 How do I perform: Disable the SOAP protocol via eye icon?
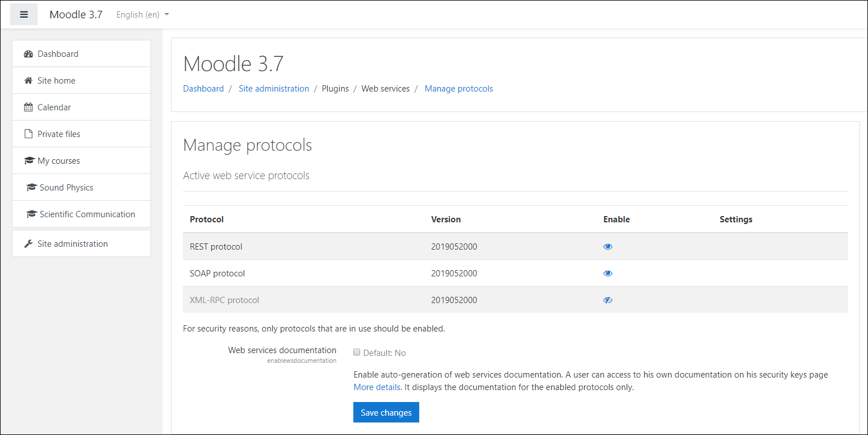tap(608, 274)
